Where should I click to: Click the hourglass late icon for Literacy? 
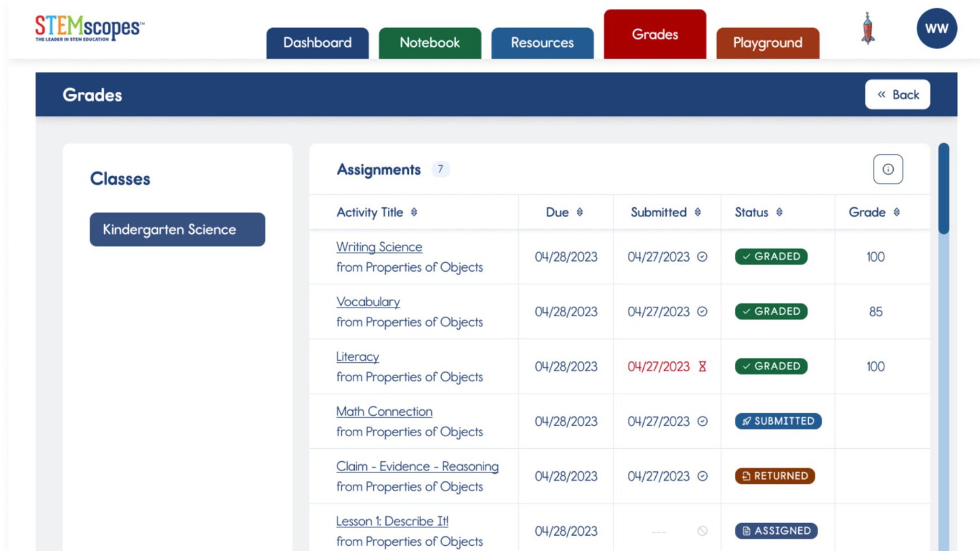(702, 367)
